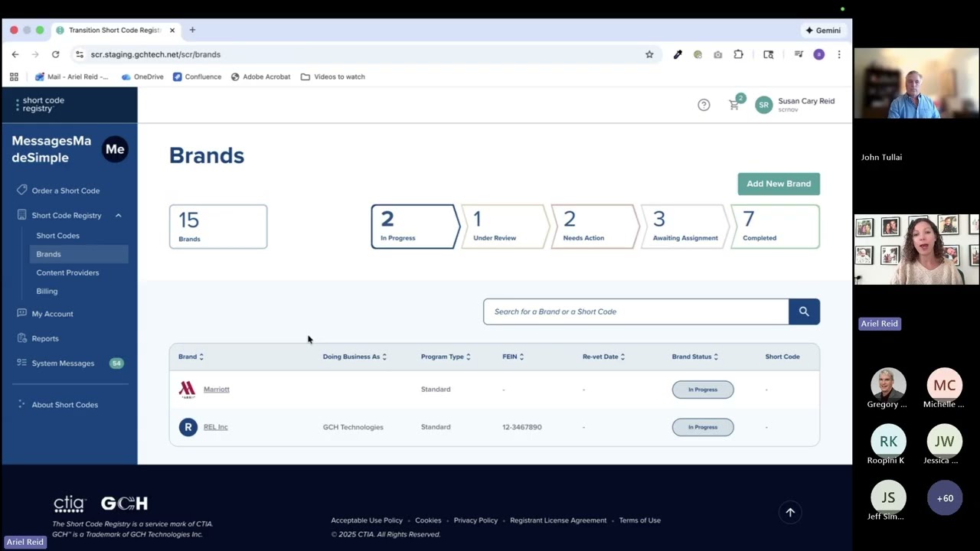Open the shopping cart icon

pos(734,106)
